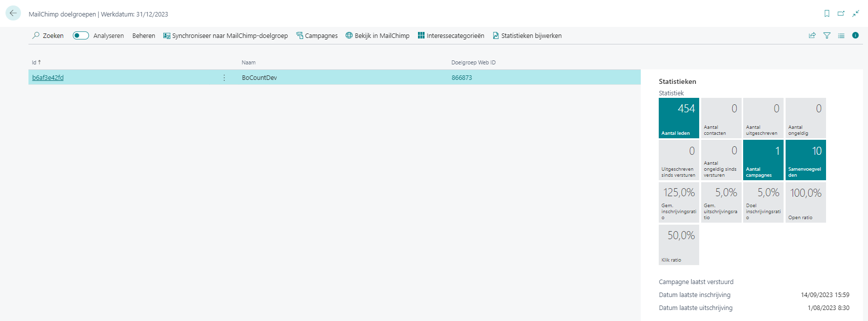The height and width of the screenshot is (321, 868).
Task: Click the list view layout icon
Action: coord(841,35)
